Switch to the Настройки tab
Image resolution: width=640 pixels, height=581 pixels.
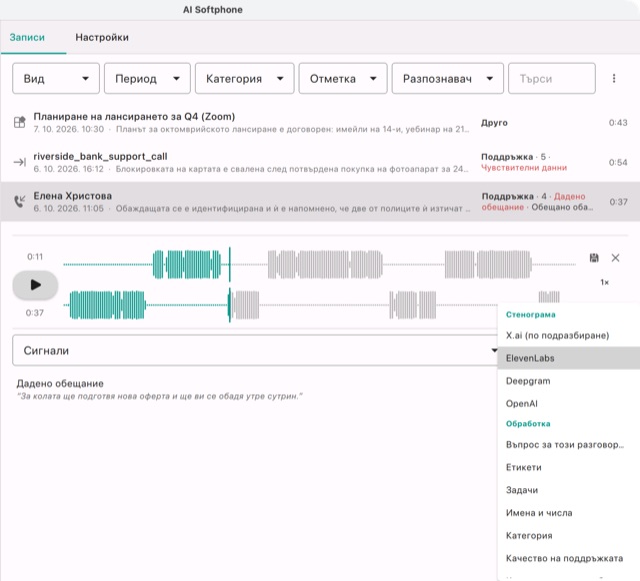point(102,37)
